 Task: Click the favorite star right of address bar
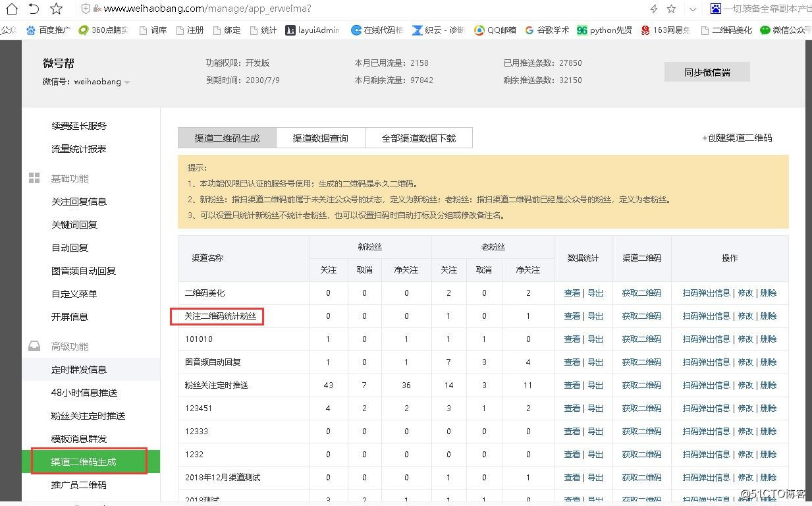[671, 9]
